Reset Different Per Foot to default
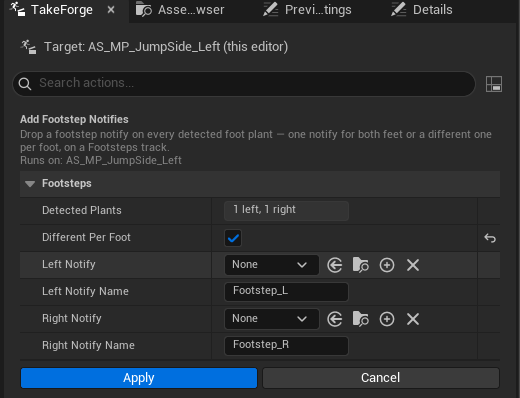Viewport: 520px width, 398px height. coord(490,238)
